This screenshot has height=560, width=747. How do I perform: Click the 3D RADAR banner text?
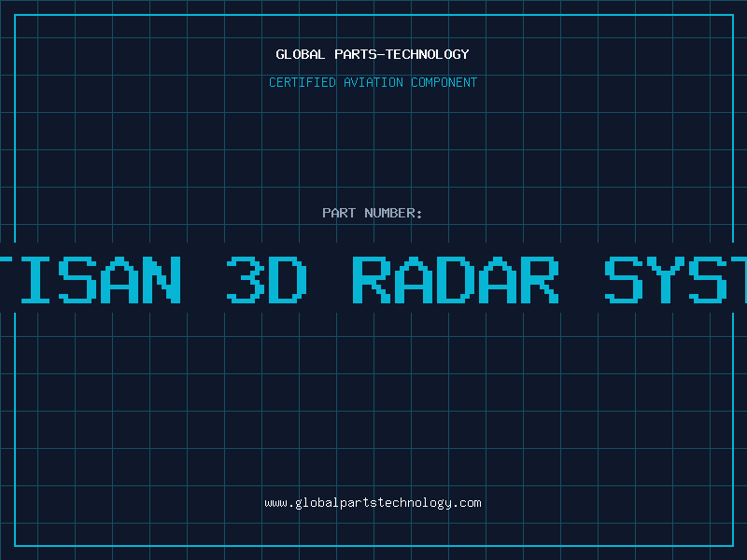pyautogui.click(x=392, y=280)
